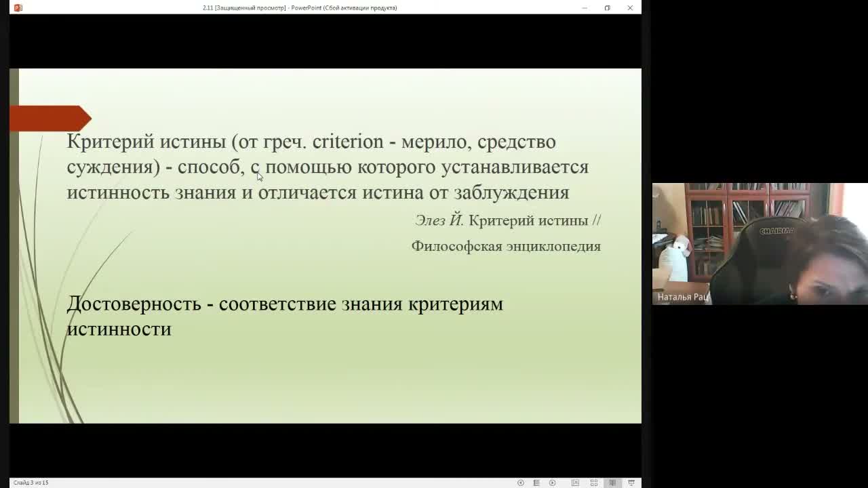The width and height of the screenshot is (868, 488).
Task: Click the 'Элез Й. Критерий истины //' citation
Action: [x=508, y=220]
